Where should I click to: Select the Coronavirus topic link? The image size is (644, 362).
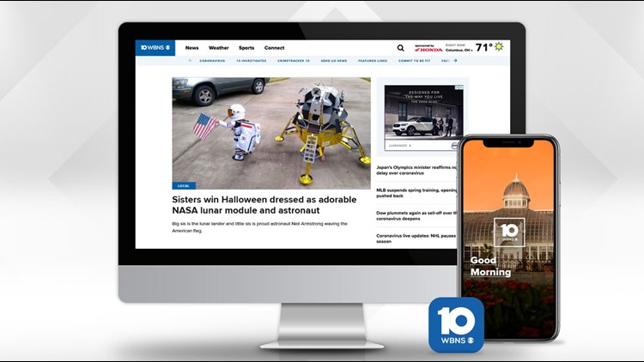coord(212,61)
